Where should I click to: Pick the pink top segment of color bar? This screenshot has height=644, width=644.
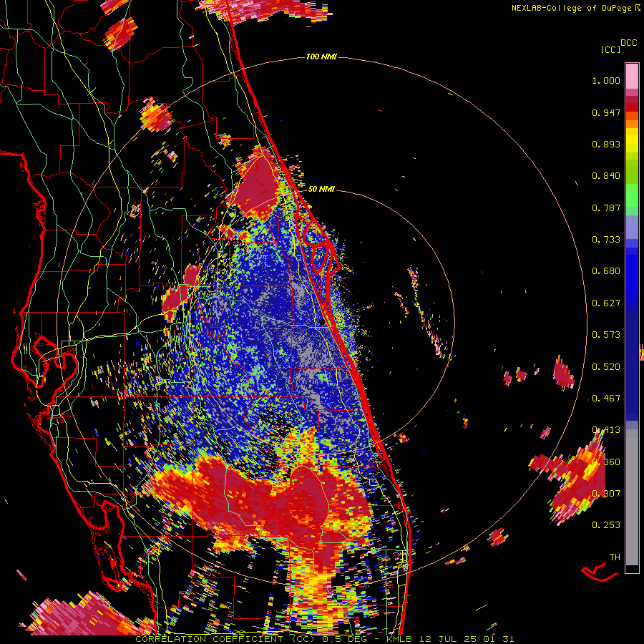pos(632,76)
